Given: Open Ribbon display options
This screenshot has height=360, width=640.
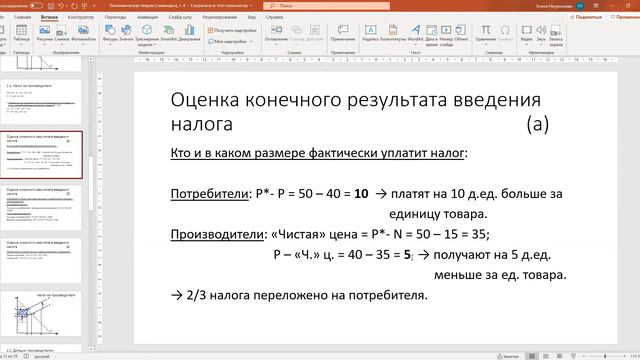Looking at the screenshot, I should pos(596,6).
